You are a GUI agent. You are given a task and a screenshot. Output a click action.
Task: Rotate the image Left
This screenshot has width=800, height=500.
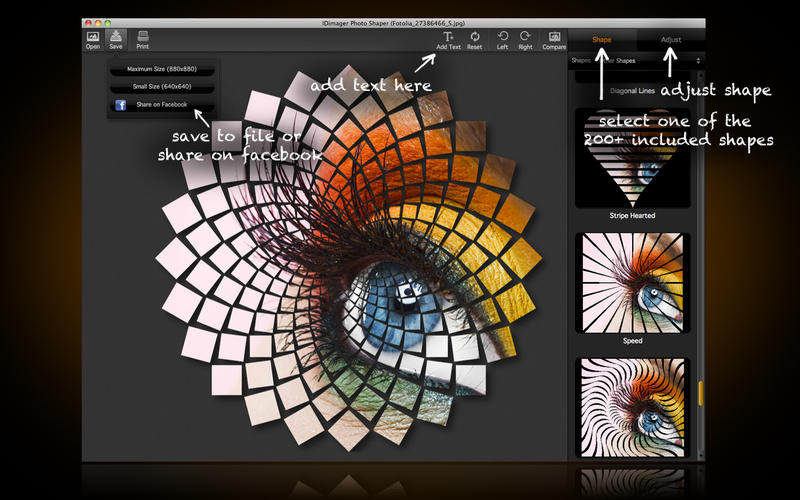click(x=502, y=38)
